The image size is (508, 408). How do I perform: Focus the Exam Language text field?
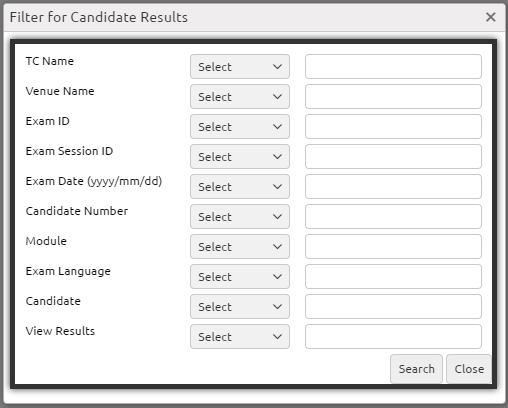[393, 277]
